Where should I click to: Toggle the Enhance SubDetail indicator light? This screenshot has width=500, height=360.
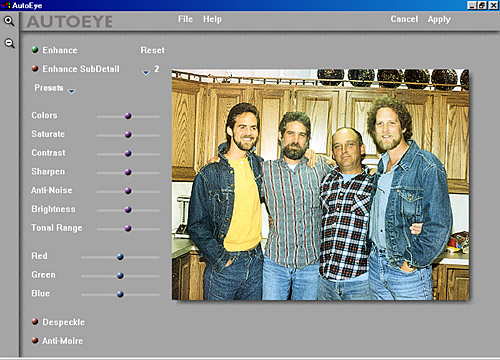point(35,69)
